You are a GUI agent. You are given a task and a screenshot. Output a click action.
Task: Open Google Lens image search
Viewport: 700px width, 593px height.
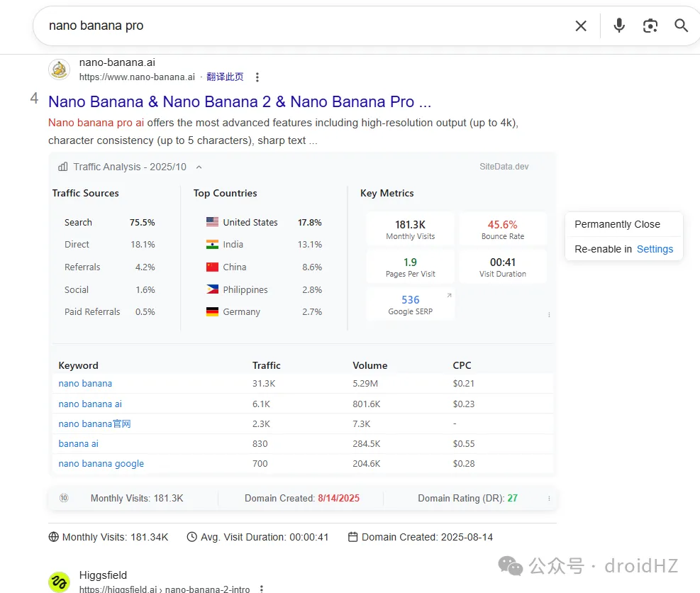(650, 26)
